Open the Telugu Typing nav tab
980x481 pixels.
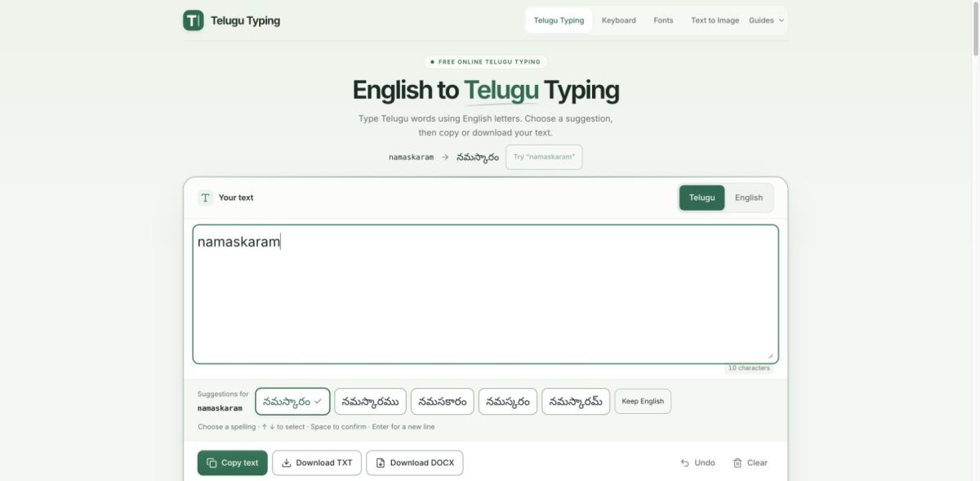click(x=559, y=20)
